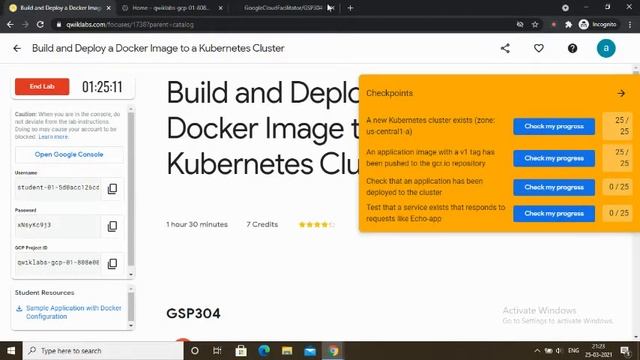
Task: Click the address bar URL
Action: pos(130,24)
